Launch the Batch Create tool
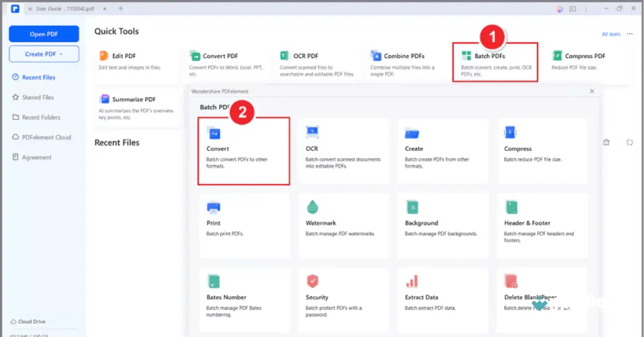Screen dimensions: 644x337 [x=443, y=150]
